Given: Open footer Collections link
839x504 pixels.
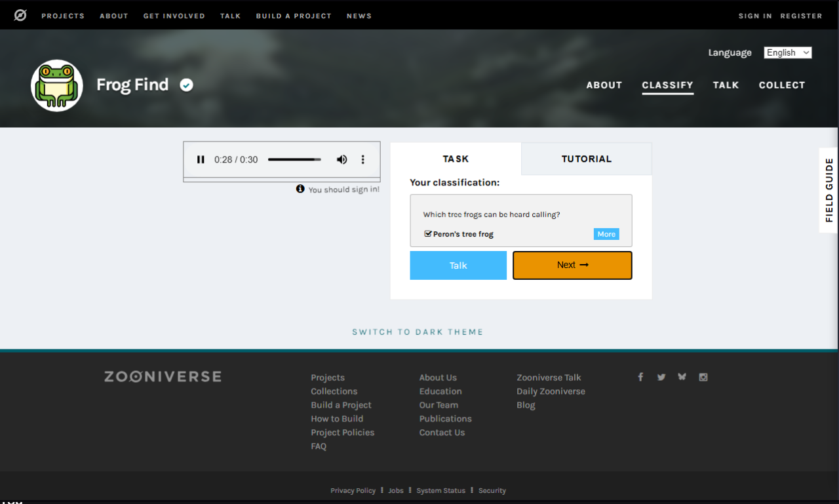Looking at the screenshot, I should [x=334, y=391].
